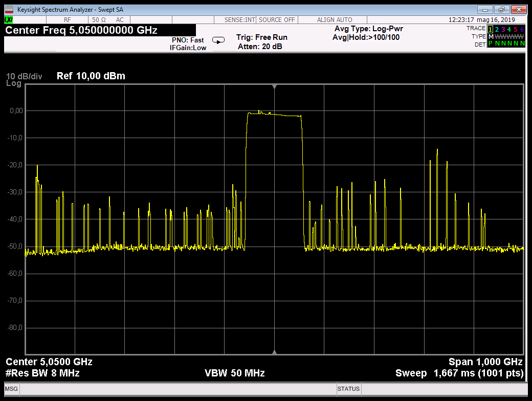Click the green LXI status indicator
The height and width of the screenshot is (401, 532).
pyautogui.click(x=9, y=20)
